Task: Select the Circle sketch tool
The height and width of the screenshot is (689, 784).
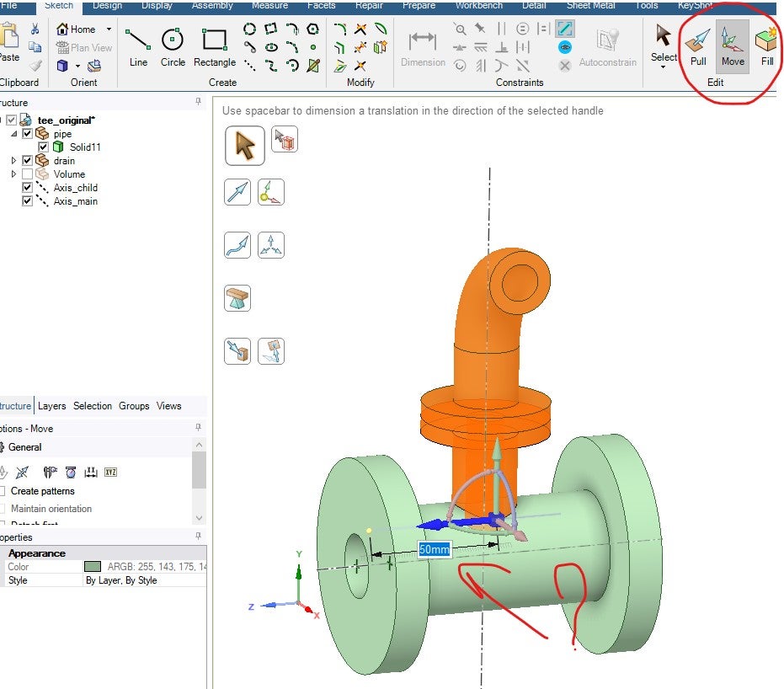Action: (173, 47)
